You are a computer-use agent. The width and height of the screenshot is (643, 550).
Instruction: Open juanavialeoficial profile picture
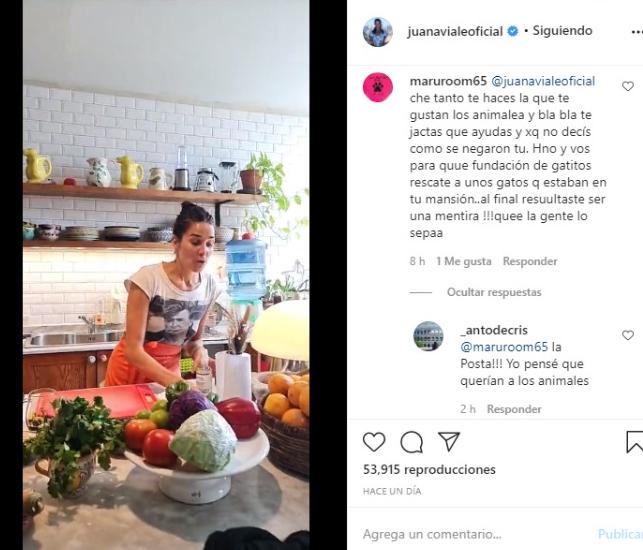378,32
